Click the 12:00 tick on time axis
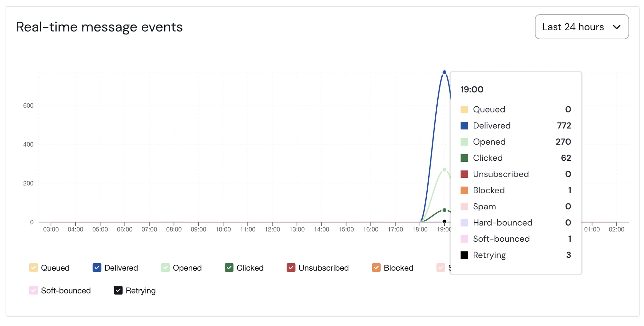644x326 pixels. 272,229
